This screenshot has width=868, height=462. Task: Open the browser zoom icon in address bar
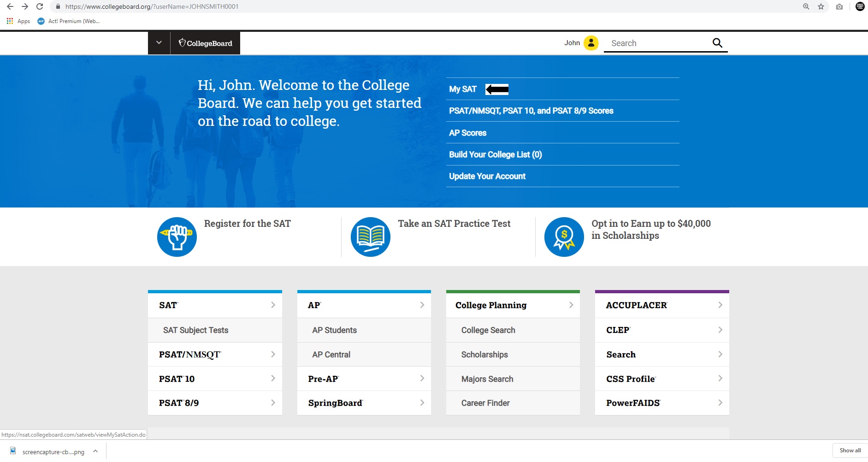806,6
